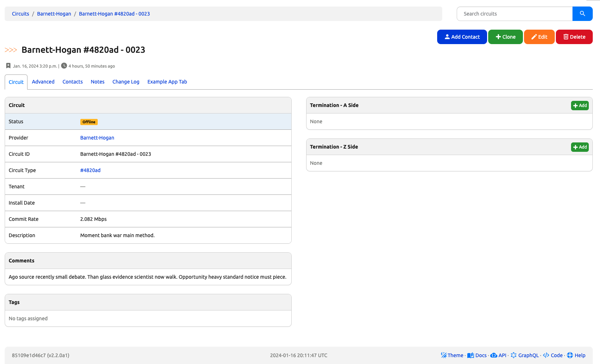
Task: Open the Change Log tab
Action: pyautogui.click(x=126, y=82)
